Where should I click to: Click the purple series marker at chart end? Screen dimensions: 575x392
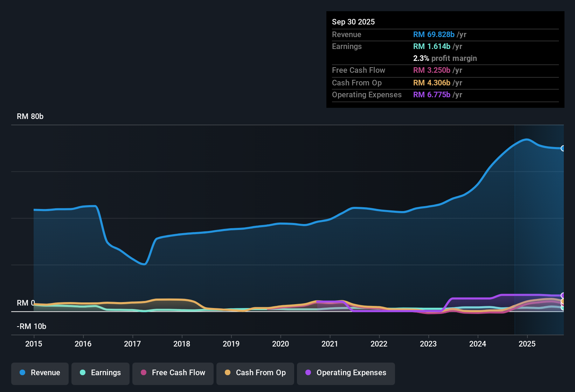[563, 296]
